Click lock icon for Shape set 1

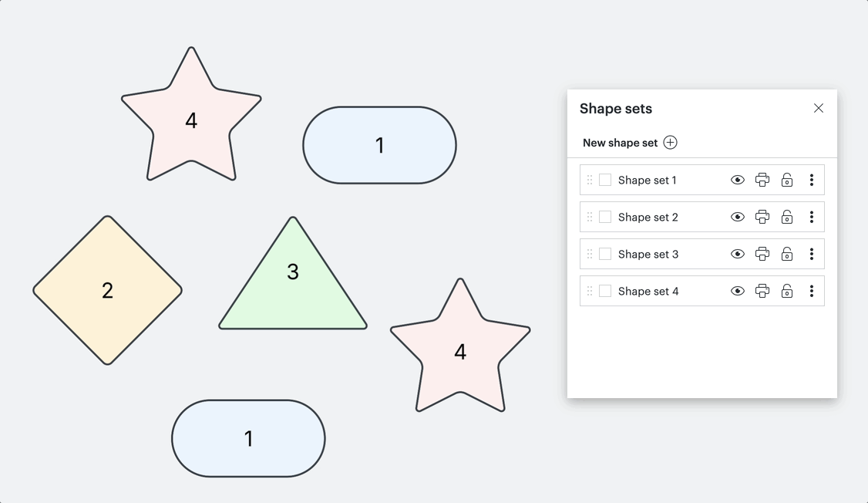[786, 180]
